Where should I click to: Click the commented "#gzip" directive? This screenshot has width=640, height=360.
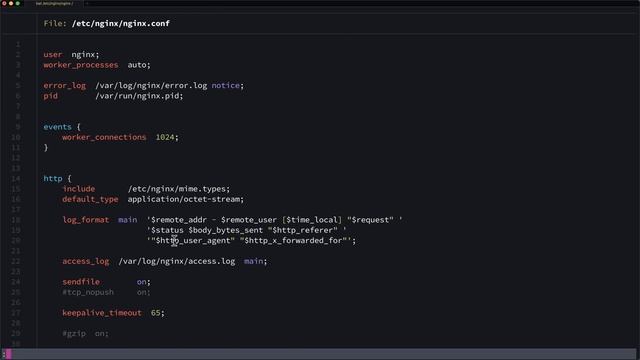pyautogui.click(x=74, y=333)
